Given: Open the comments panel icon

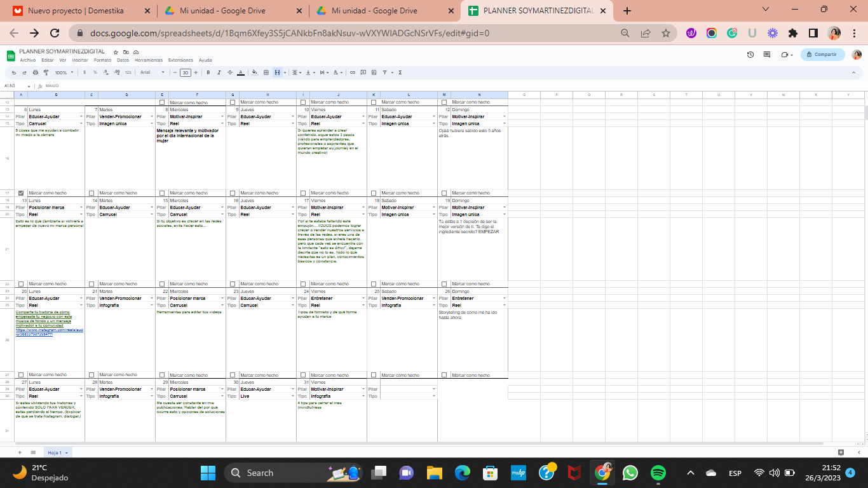Looking at the screenshot, I should (767, 55).
